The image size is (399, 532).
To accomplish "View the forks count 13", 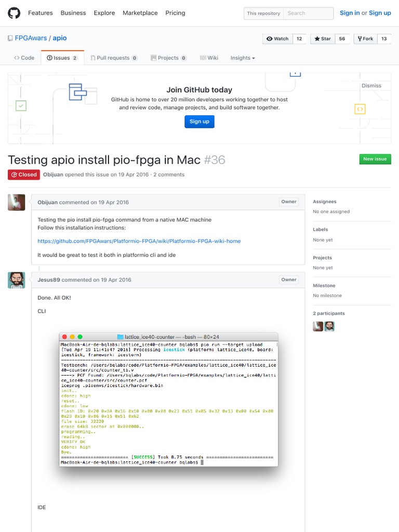I will tap(384, 38).
